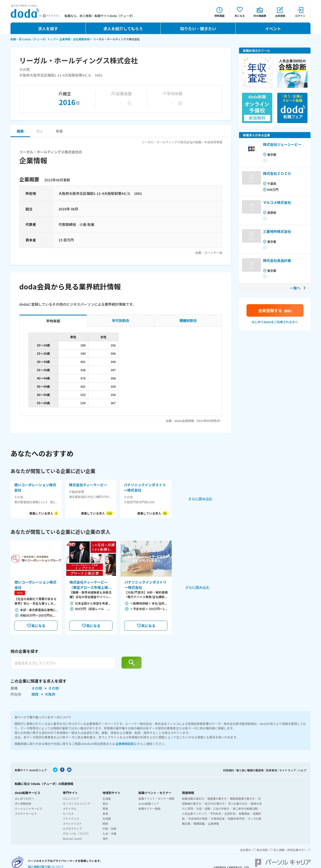The width and height of the screenshot is (321, 868).
Task: Open 三菱地所株式会社 company link
Action: 277,231
